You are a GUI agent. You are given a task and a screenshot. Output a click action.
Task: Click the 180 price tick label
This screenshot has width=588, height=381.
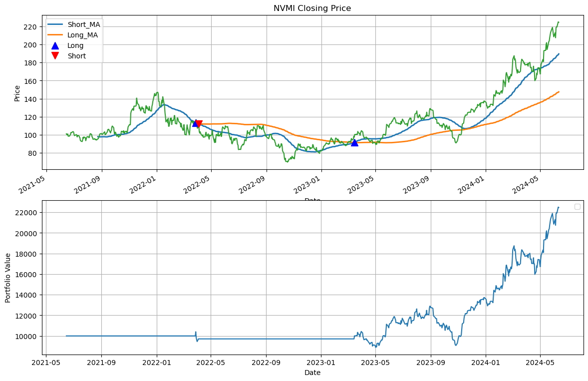tap(29, 63)
